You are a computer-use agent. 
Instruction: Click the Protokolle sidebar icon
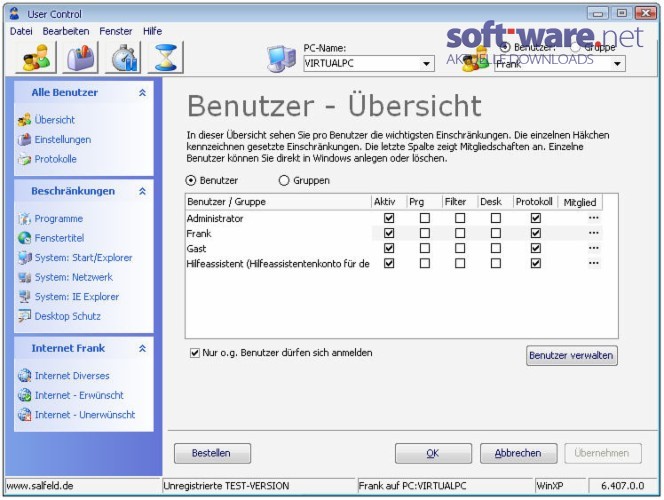(25, 159)
